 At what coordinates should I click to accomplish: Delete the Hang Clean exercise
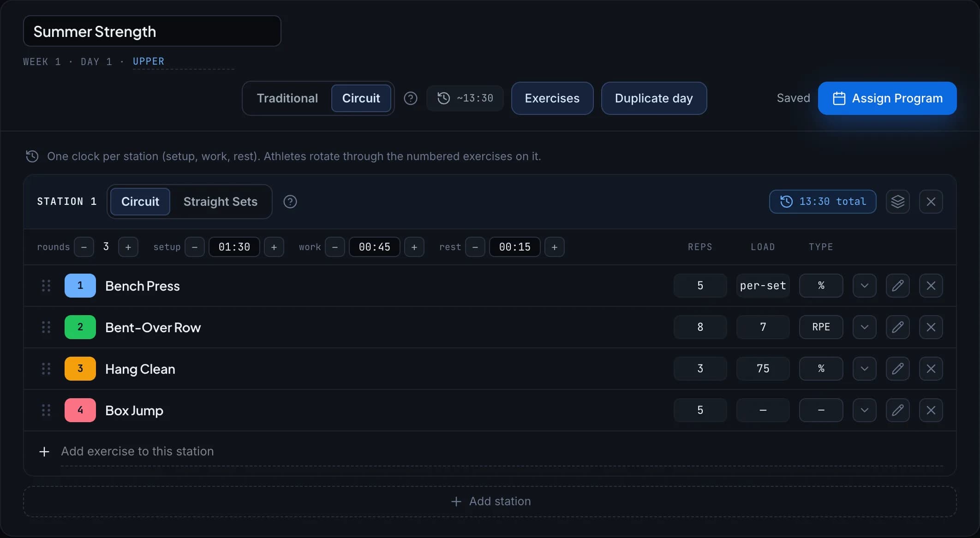coord(931,369)
